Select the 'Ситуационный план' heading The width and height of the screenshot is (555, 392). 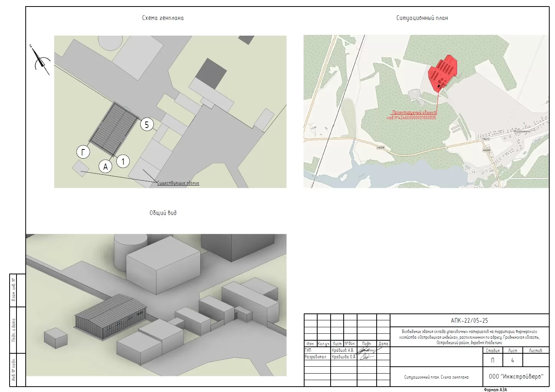[422, 18]
